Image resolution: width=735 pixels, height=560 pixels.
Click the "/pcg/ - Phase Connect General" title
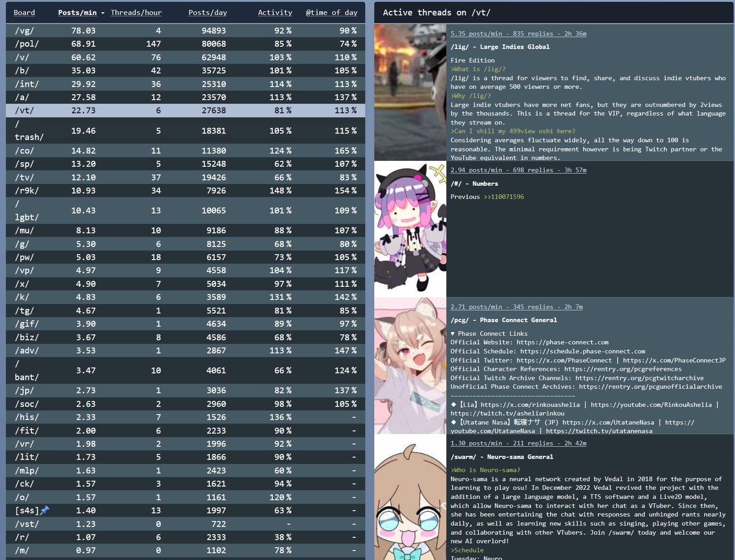pyautogui.click(x=503, y=320)
